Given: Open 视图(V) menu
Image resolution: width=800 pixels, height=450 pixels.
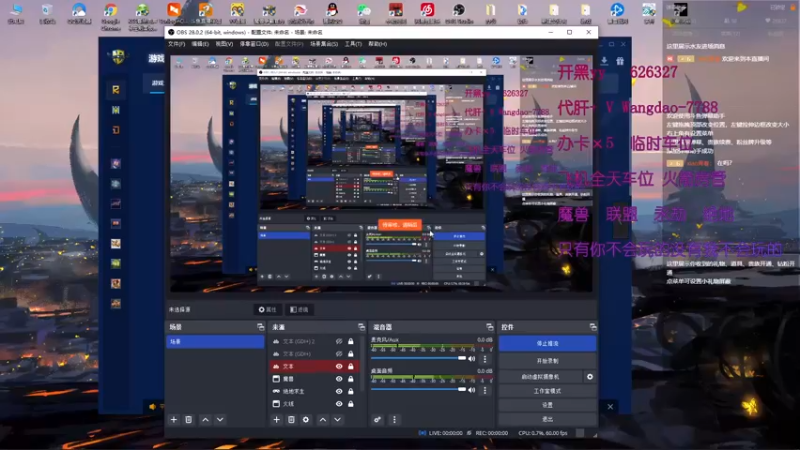Looking at the screenshot, I should tap(224, 44).
